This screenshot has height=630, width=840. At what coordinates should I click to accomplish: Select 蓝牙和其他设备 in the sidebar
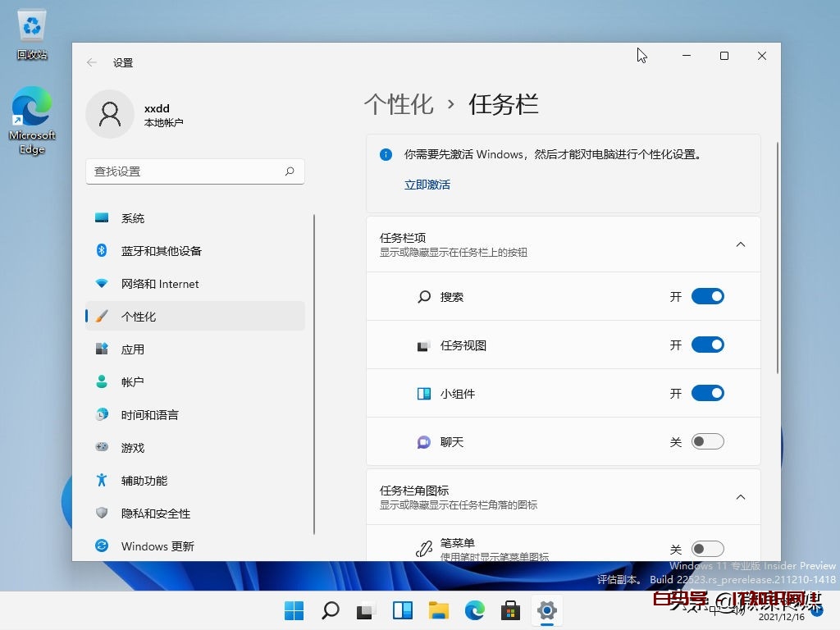tap(161, 251)
